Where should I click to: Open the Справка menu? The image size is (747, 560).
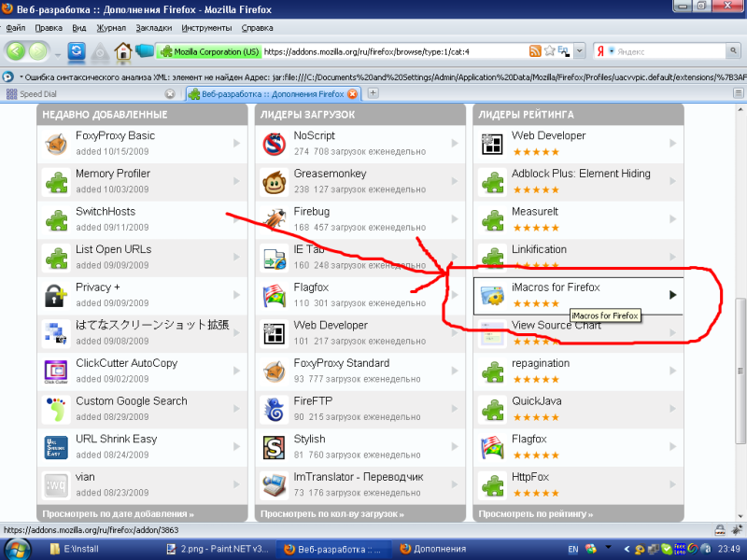tap(258, 28)
